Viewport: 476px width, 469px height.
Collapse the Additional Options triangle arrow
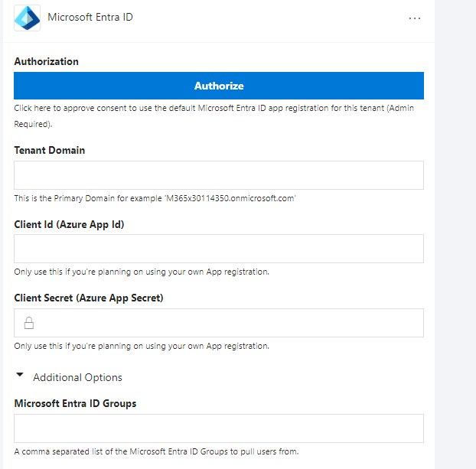(20, 375)
